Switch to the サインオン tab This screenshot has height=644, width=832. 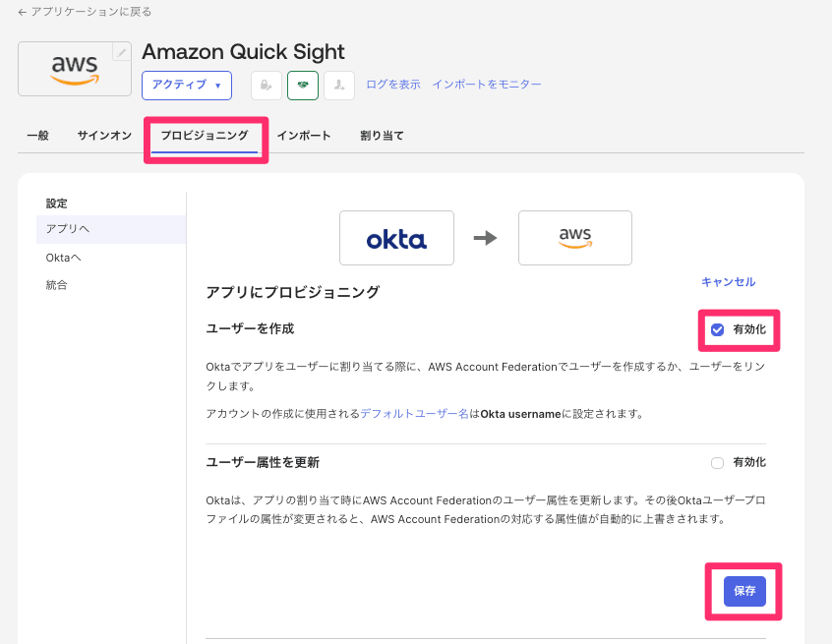(103, 136)
